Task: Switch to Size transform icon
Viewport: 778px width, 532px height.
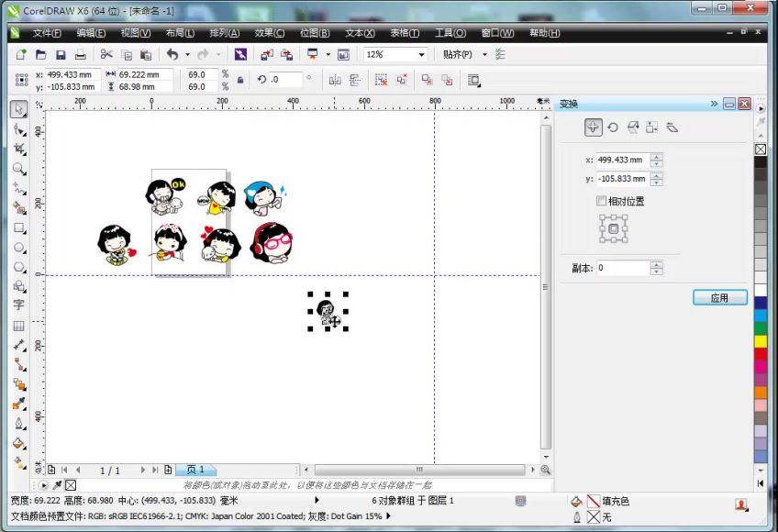Action: pos(652,127)
